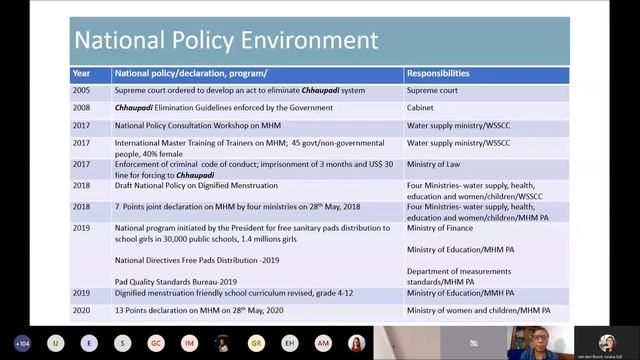Select the woman photo avatar with red top

357,344
